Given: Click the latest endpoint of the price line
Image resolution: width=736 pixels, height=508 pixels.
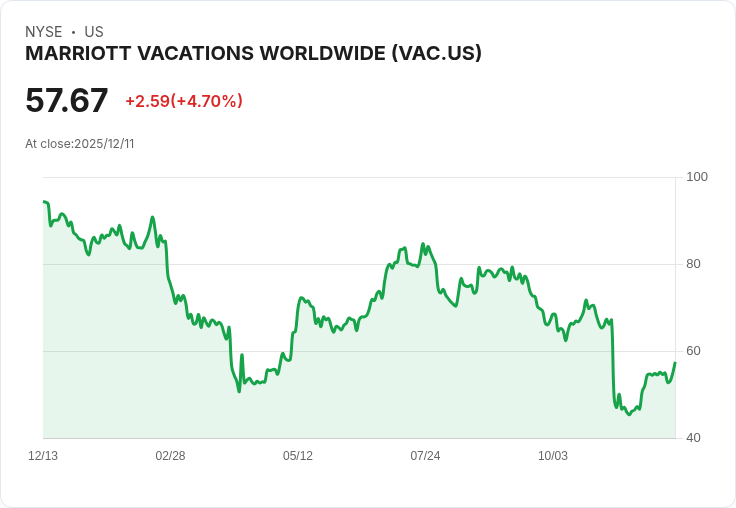Looking at the screenshot, I should (x=675, y=362).
